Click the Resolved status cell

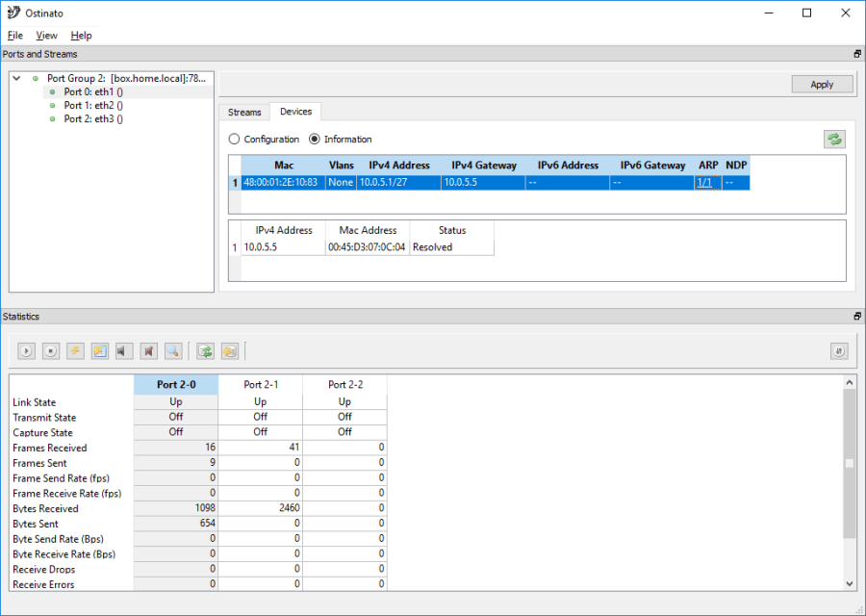pyautogui.click(x=452, y=247)
